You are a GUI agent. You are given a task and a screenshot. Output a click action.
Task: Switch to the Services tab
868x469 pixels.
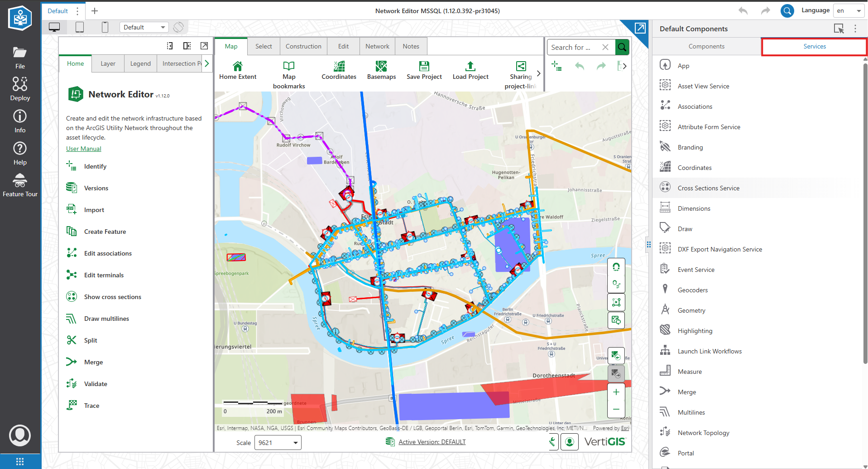click(x=815, y=46)
